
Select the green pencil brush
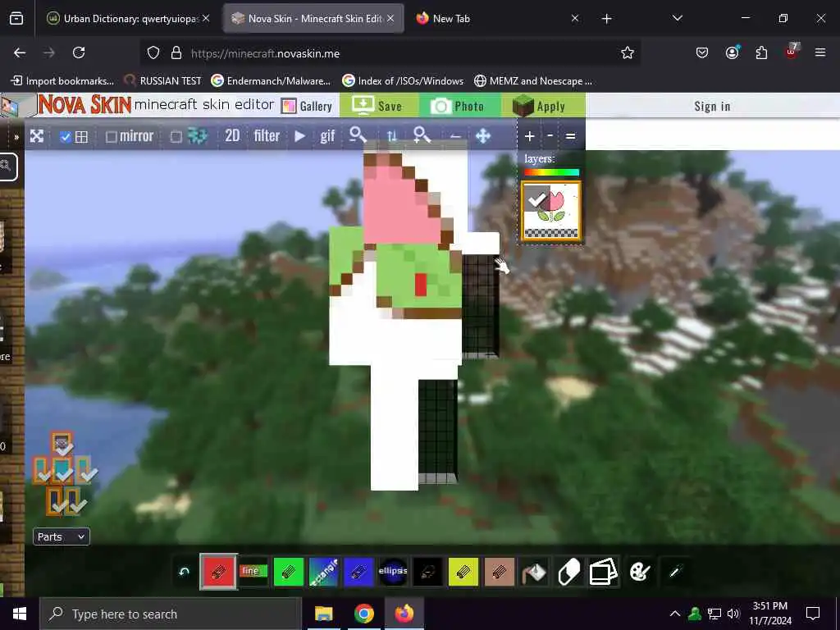point(288,572)
